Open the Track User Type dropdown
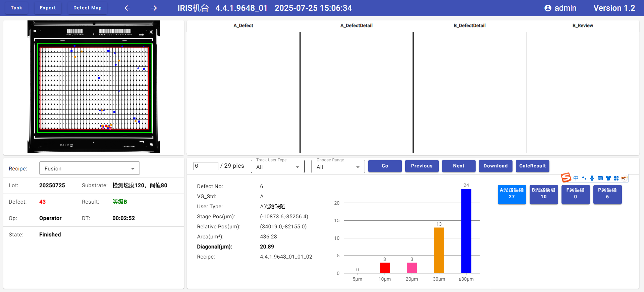Viewport: 644px width, 292px height. 277,167
